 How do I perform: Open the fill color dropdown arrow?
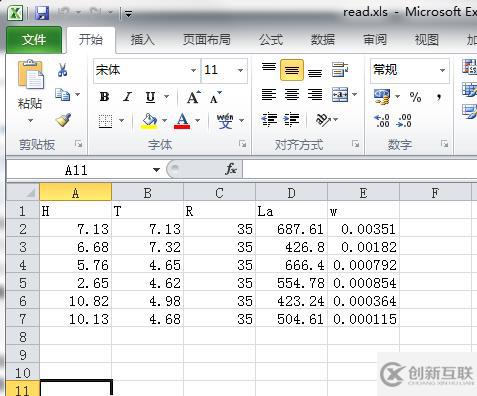pos(165,120)
